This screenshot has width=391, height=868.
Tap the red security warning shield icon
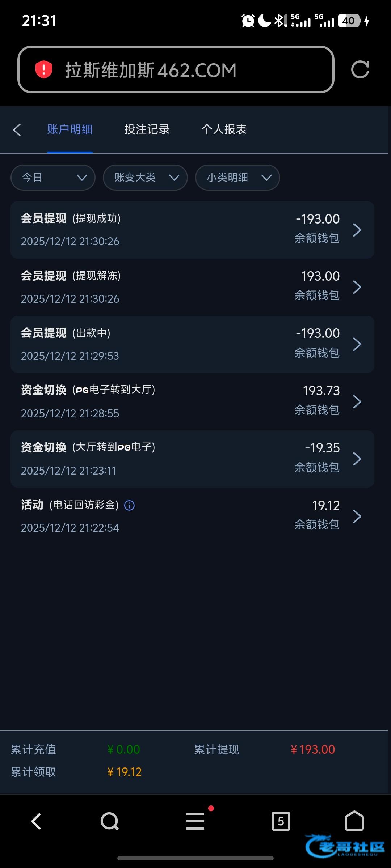click(44, 69)
